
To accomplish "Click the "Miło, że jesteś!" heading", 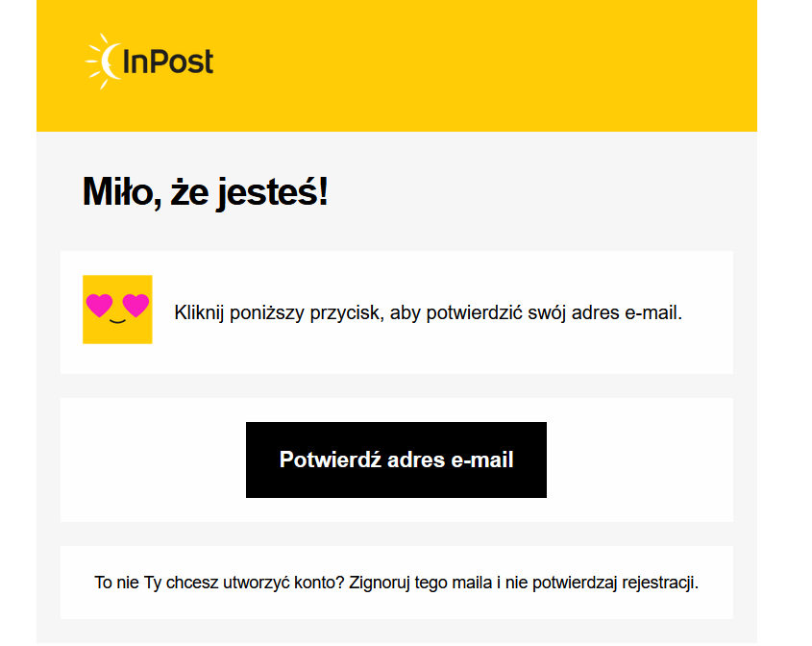I will 205,192.
